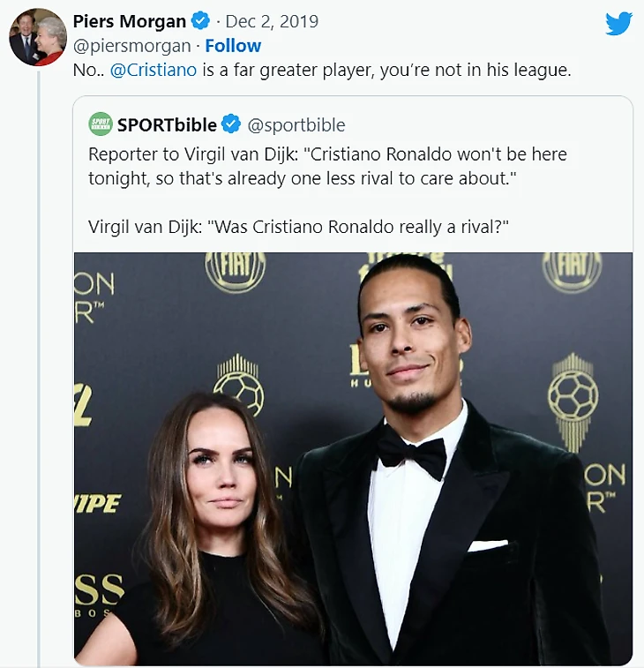Click the Twitter bird logo icon
Screen dimensions: 644x668
(x=619, y=24)
